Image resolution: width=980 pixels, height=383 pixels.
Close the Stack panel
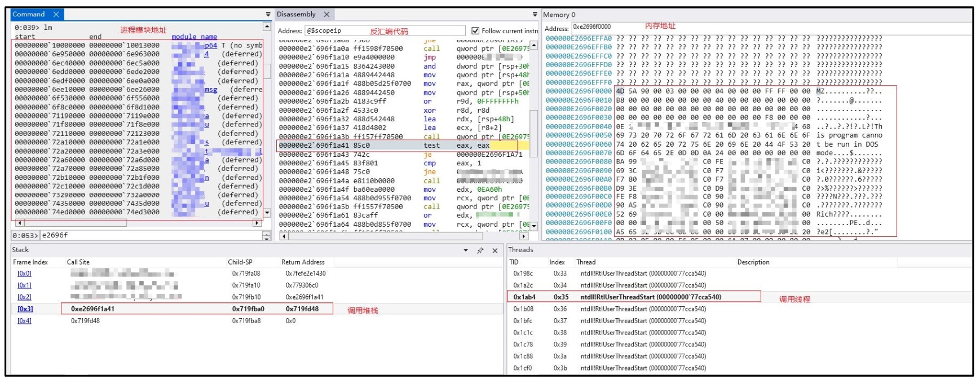tap(495, 250)
